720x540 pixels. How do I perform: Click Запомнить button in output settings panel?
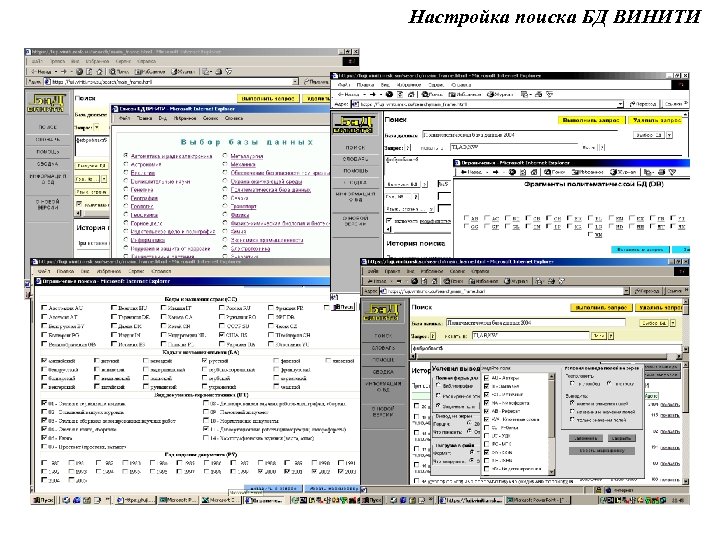[x=585, y=438]
